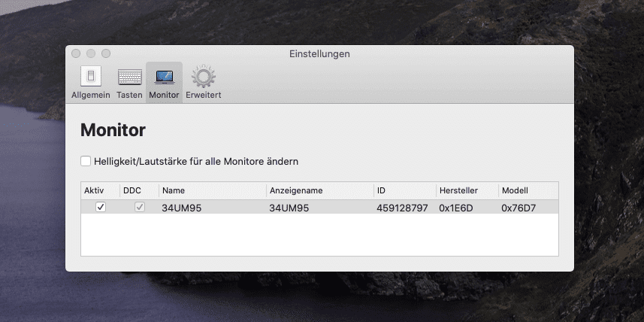Image resolution: width=644 pixels, height=322 pixels.
Task: Toggle the DDC checkbox for 34UM95
Action: 140,207
